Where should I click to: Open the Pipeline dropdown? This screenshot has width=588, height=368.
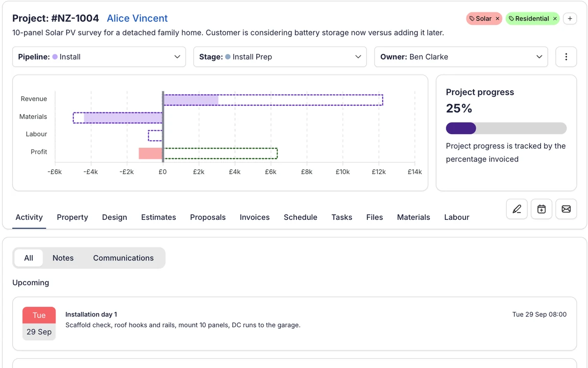point(99,57)
